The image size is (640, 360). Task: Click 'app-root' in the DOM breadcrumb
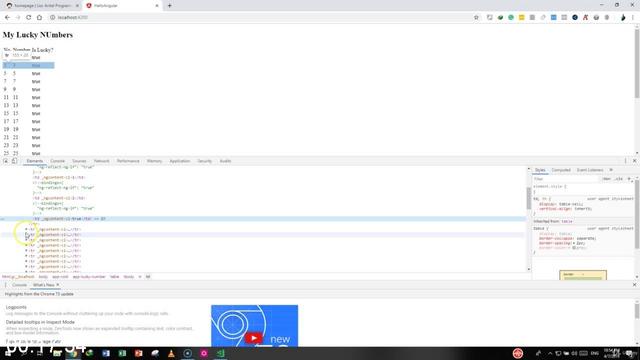(x=60, y=277)
